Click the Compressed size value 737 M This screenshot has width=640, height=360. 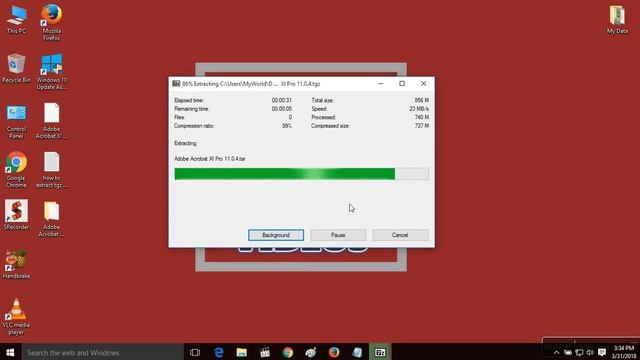coord(422,126)
